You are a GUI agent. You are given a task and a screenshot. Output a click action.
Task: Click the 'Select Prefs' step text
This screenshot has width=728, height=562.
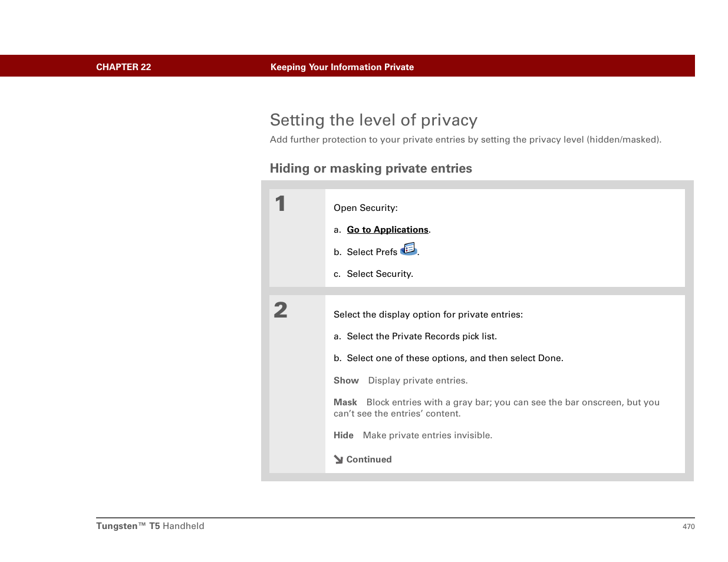372,252
